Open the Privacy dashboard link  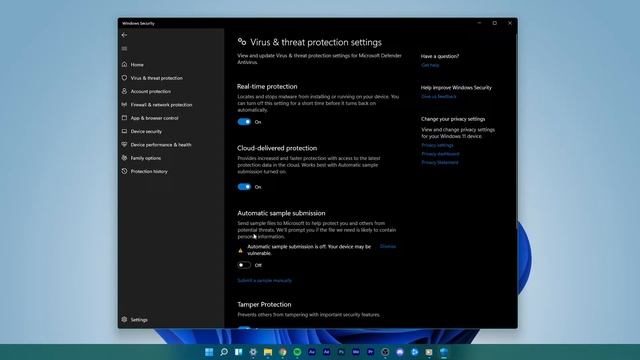440,154
